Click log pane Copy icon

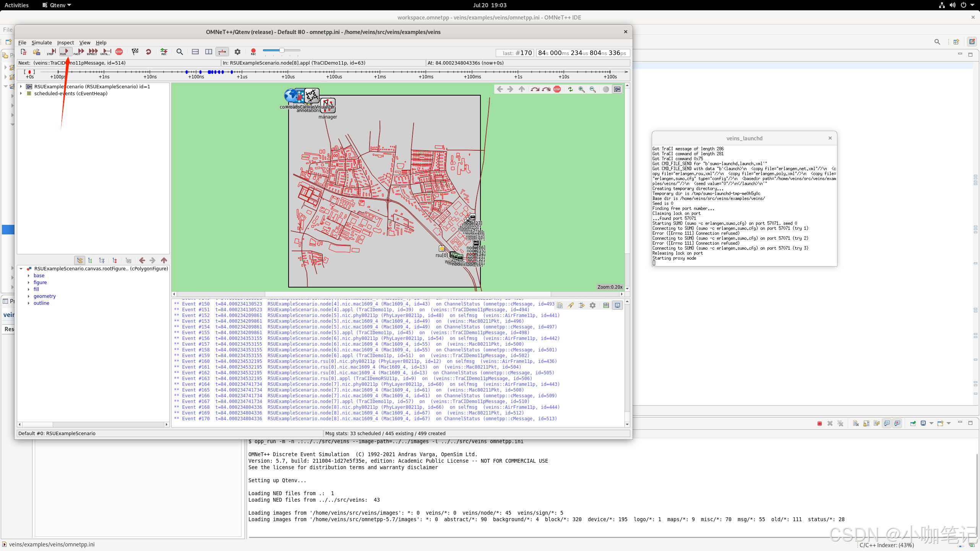(560, 306)
